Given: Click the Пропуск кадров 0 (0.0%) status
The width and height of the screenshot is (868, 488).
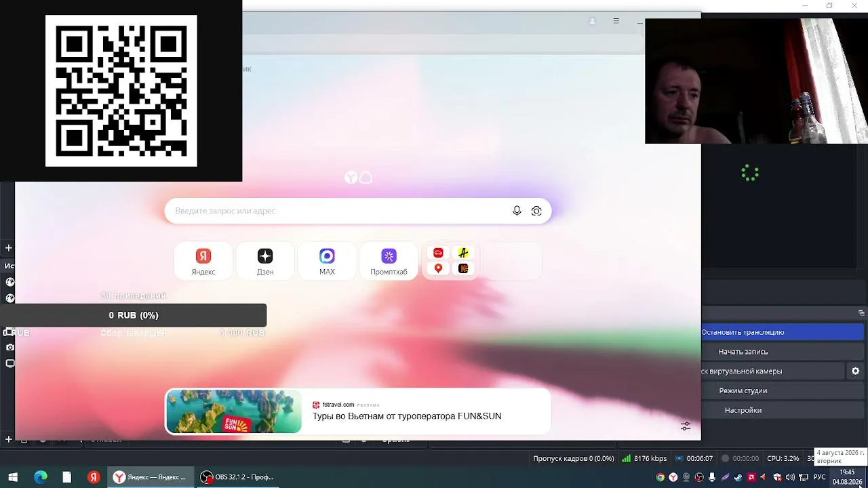Looking at the screenshot, I should (574, 458).
